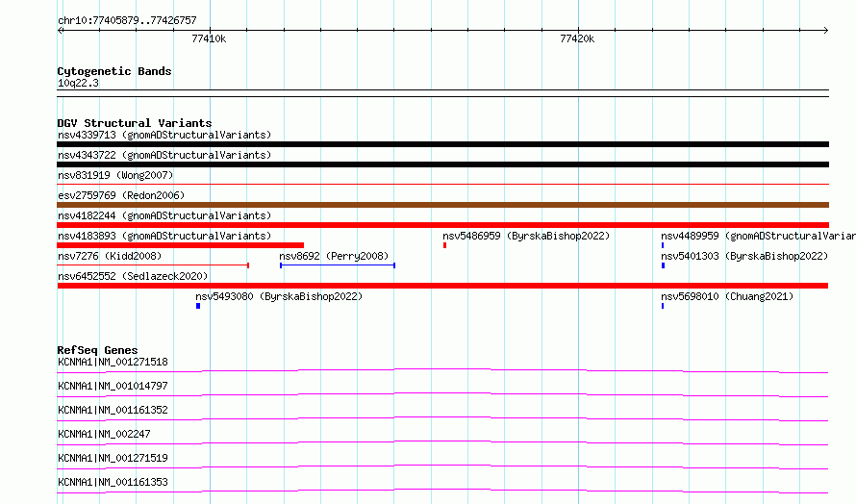Click the nsv5698010 (Chuang2021) label
The image size is (856, 504).
click(x=727, y=296)
